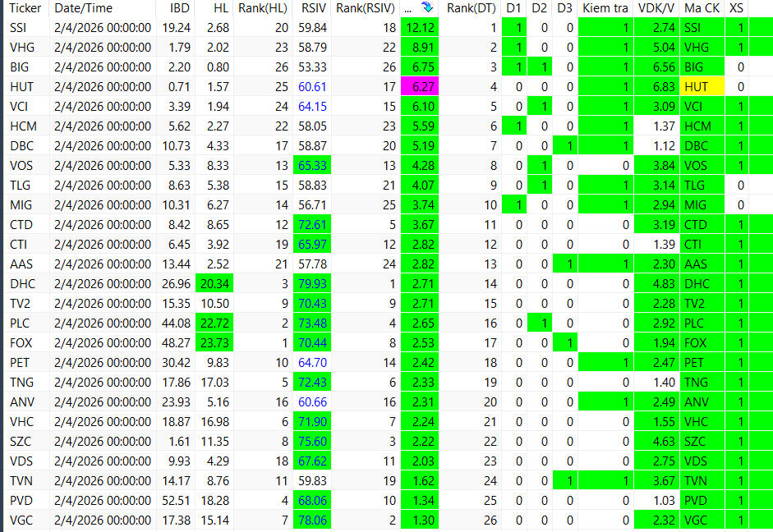Sort by the HL column header

coord(221,8)
